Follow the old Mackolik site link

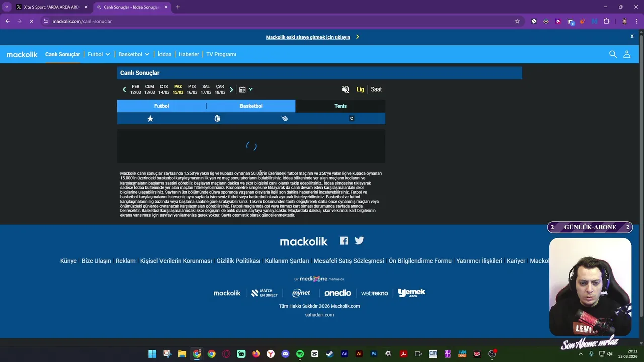click(308, 37)
